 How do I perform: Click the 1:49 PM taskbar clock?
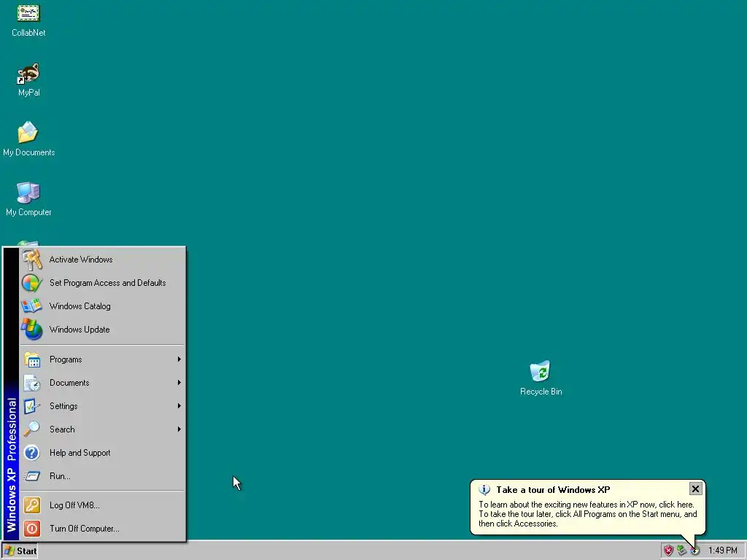pyautogui.click(x=722, y=551)
